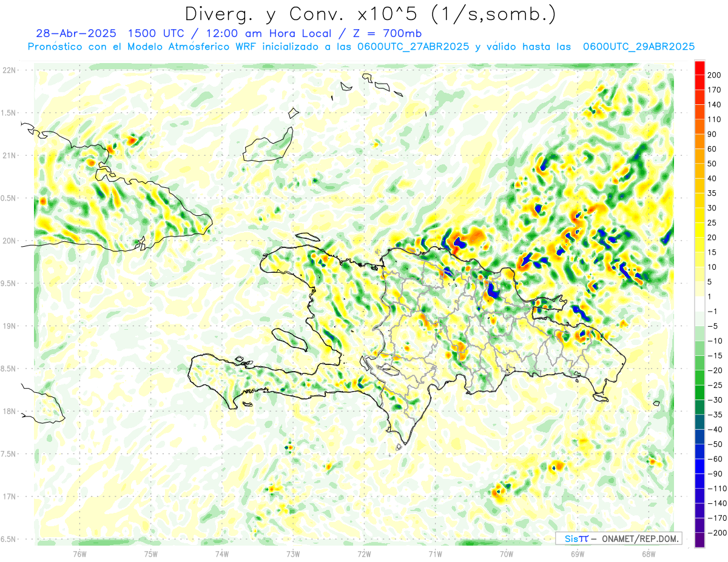Click the positive colorbar value "5"
728x562 pixels.
[710, 283]
